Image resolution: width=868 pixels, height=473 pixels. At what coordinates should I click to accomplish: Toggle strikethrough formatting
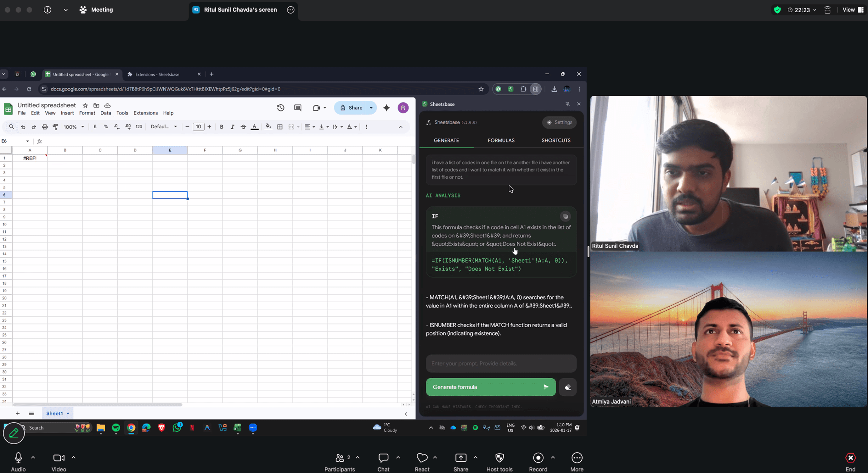click(243, 126)
